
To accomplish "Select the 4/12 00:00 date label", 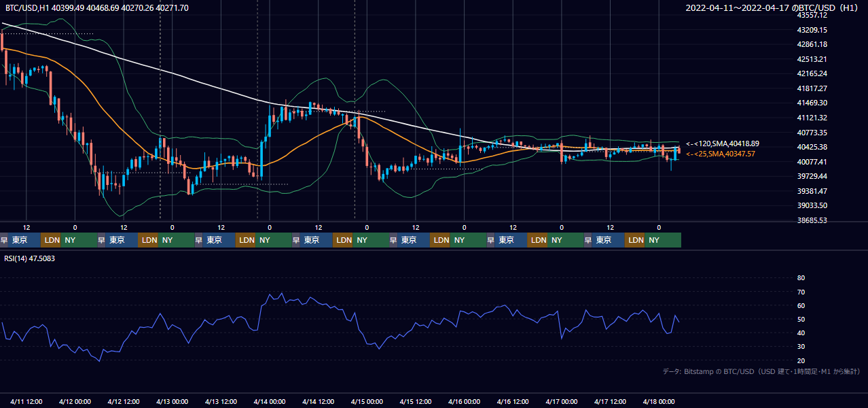I will (75, 401).
